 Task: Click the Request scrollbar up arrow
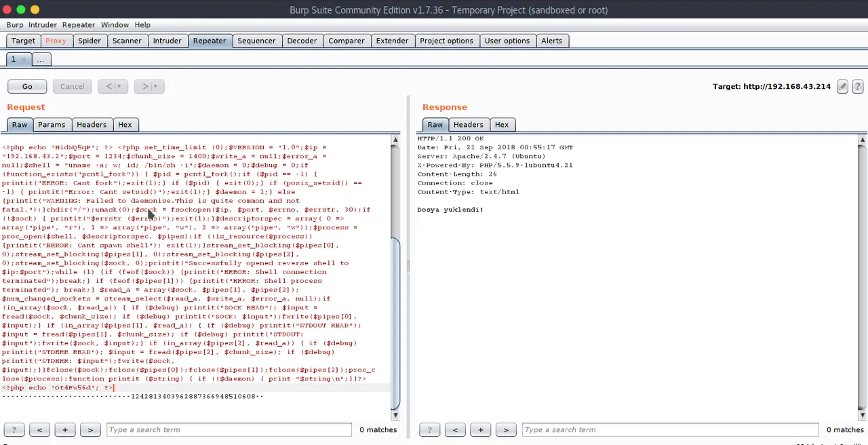[395, 140]
